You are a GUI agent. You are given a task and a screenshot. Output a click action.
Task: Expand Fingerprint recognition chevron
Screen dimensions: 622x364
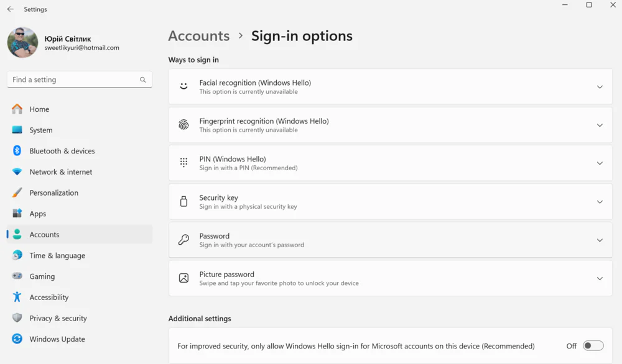600,125
